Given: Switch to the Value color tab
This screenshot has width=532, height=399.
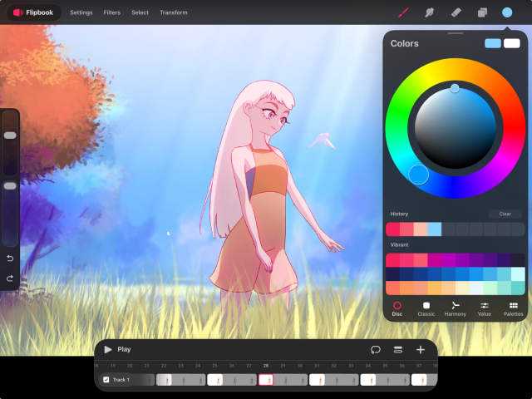Looking at the screenshot, I should [485, 308].
